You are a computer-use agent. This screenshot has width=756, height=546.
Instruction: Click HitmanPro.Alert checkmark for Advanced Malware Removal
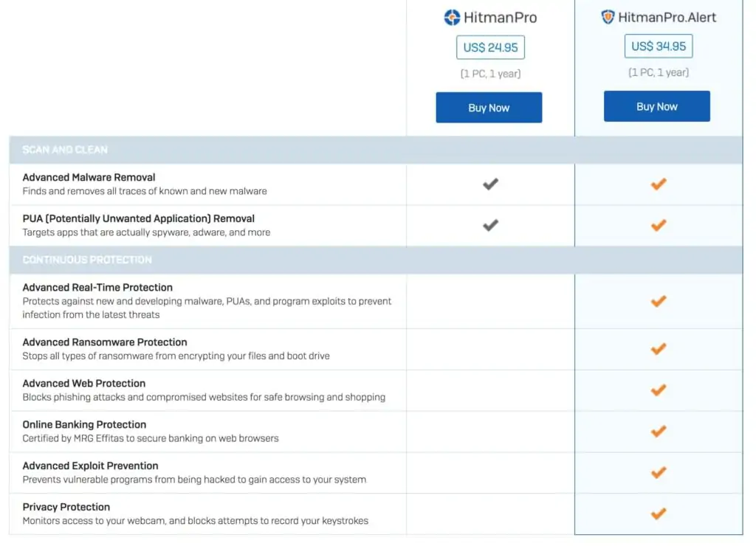[659, 184]
